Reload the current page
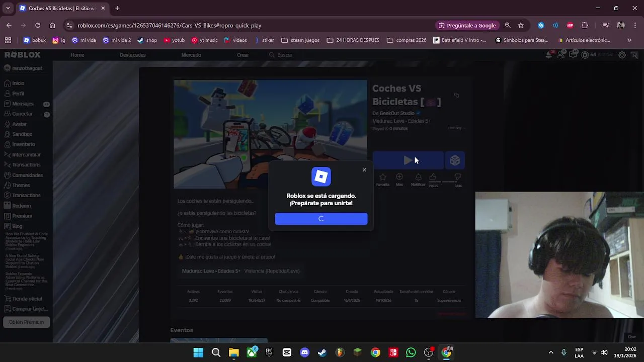644x362 pixels. pyautogui.click(x=38, y=25)
